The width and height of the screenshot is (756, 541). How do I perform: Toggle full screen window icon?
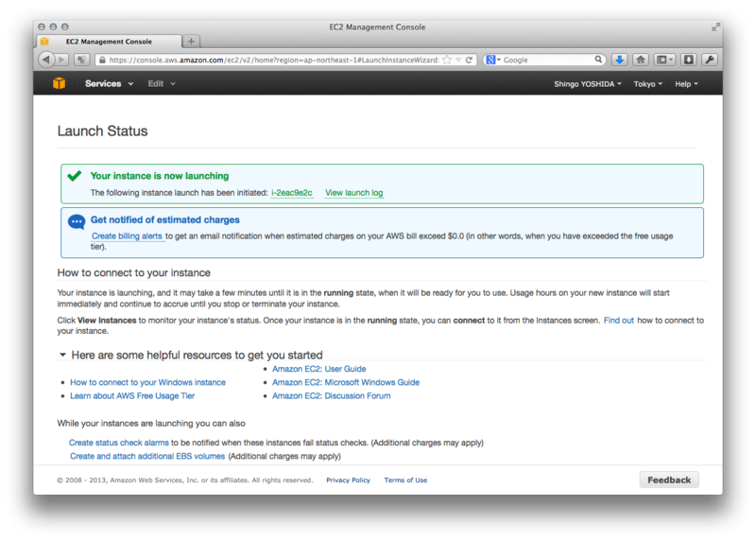pos(715,27)
